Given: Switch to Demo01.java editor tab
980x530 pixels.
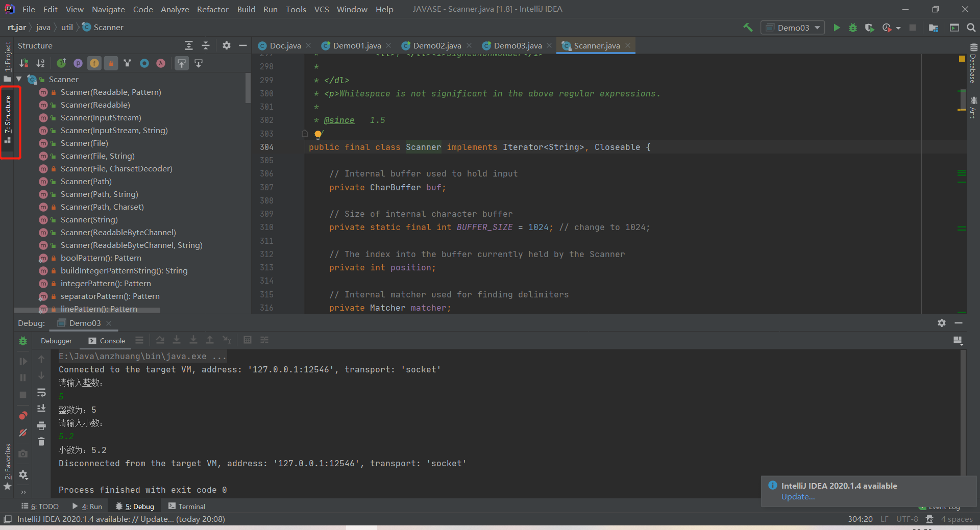Looking at the screenshot, I should pos(357,45).
